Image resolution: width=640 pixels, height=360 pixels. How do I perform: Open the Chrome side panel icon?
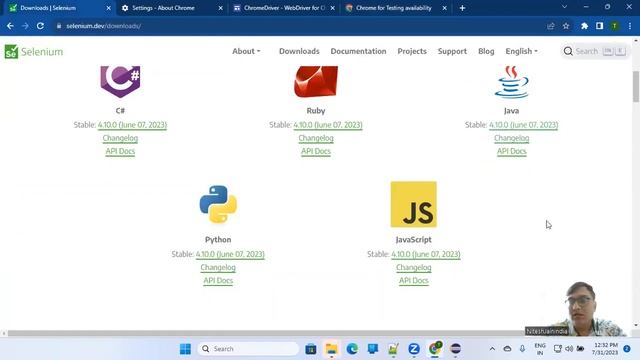(x=599, y=26)
